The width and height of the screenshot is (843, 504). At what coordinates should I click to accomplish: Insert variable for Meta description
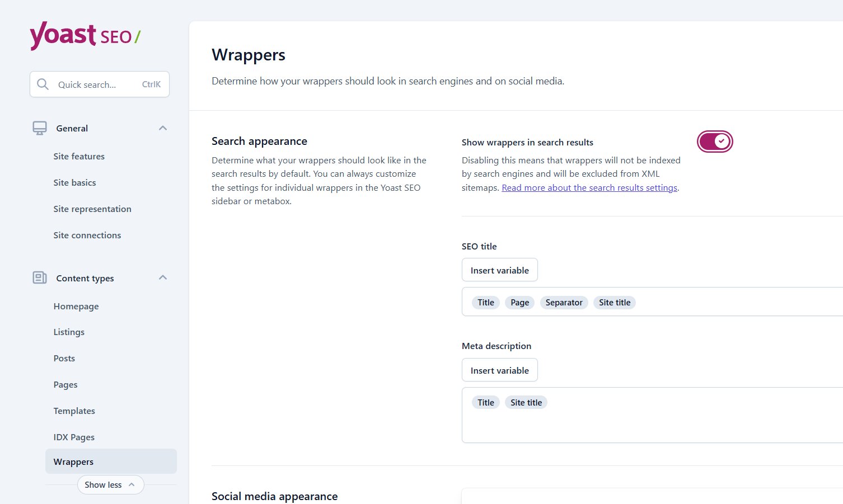tap(499, 370)
